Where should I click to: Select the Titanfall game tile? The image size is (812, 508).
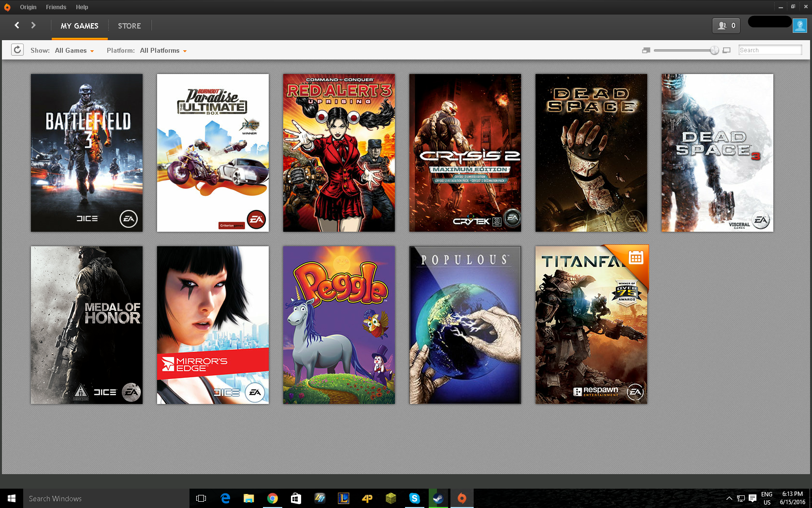point(592,325)
